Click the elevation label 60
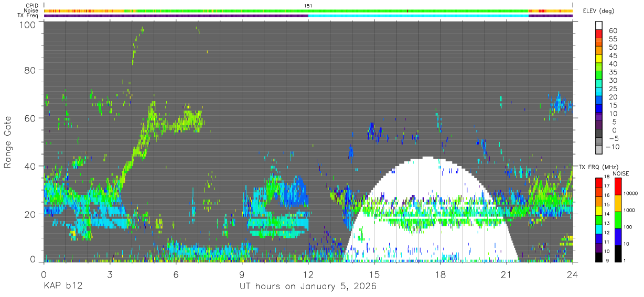This screenshot has width=644, height=297. point(613,30)
